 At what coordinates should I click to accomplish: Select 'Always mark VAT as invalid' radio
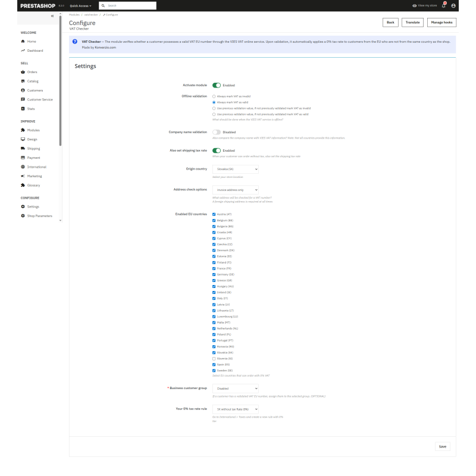click(214, 96)
